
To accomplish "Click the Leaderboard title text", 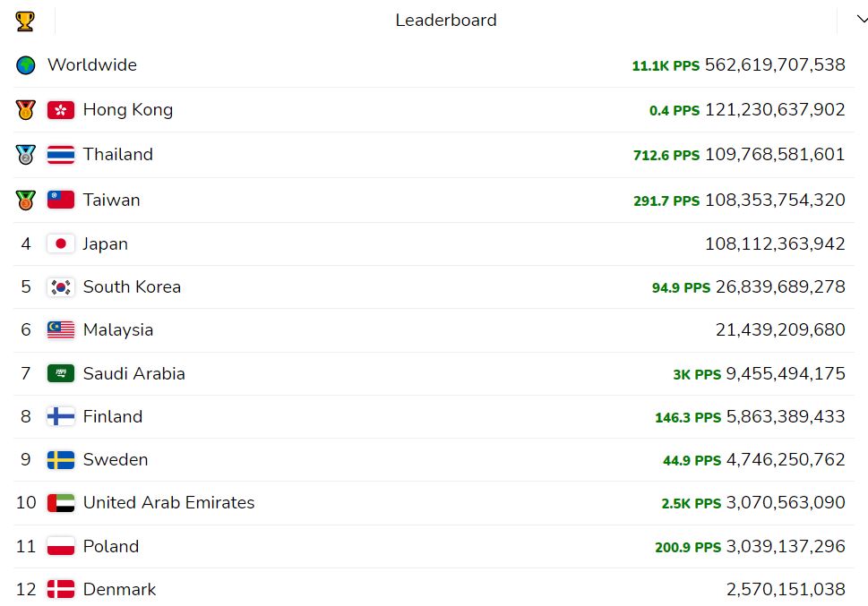I will (446, 20).
